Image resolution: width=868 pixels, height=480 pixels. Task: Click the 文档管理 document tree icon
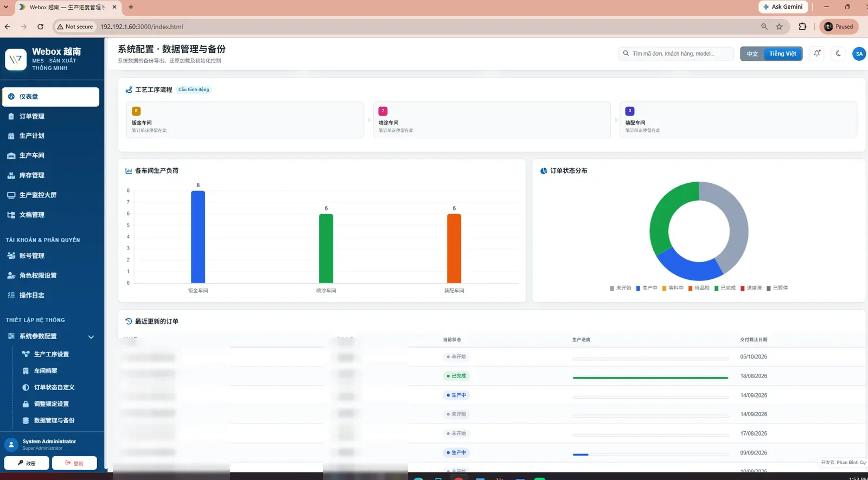pos(11,215)
